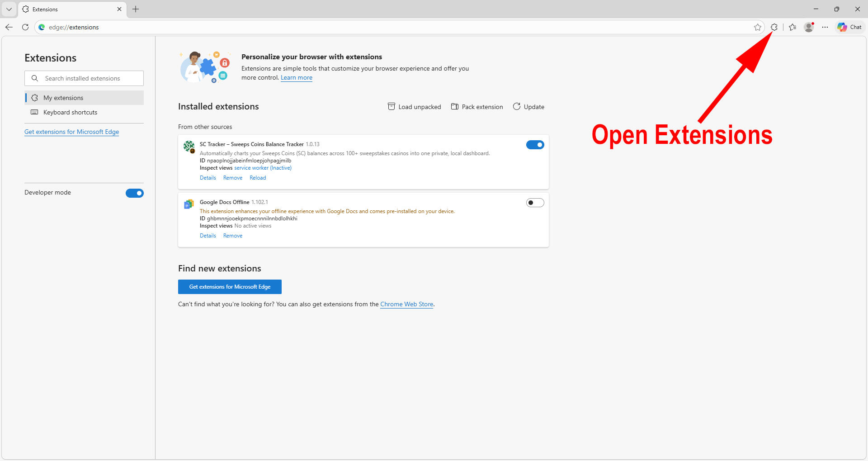Select My extensions in sidebar

(x=63, y=98)
